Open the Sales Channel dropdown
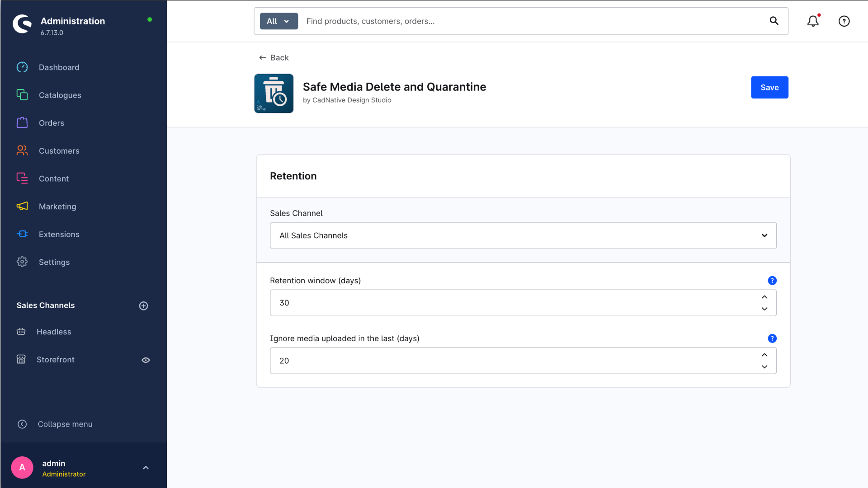The image size is (868, 488). 523,235
